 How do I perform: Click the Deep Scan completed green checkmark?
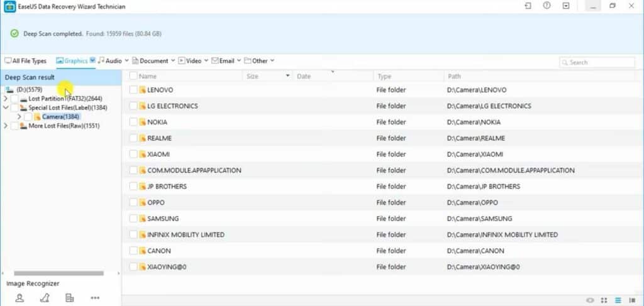tap(14, 34)
